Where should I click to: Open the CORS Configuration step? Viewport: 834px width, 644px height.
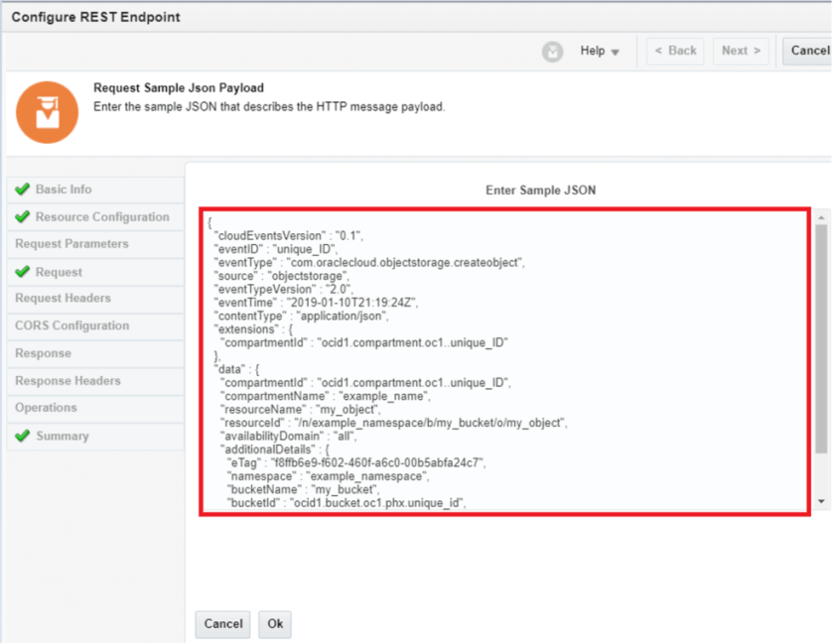[x=70, y=325]
